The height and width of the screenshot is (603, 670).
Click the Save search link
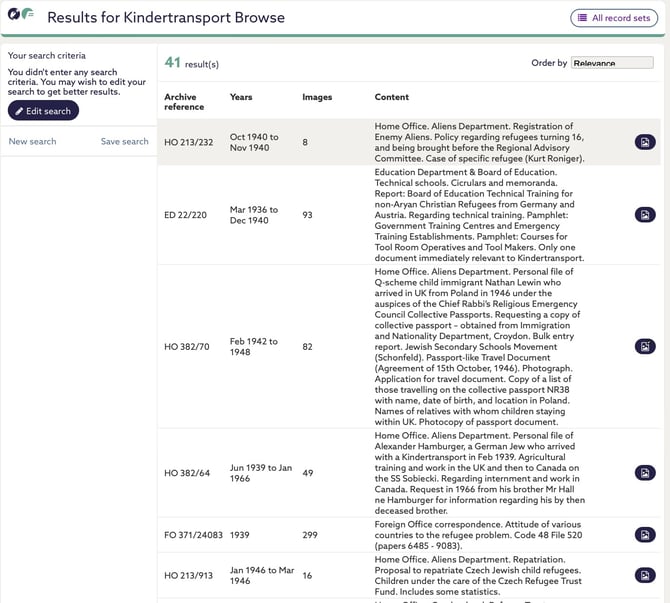click(x=124, y=142)
